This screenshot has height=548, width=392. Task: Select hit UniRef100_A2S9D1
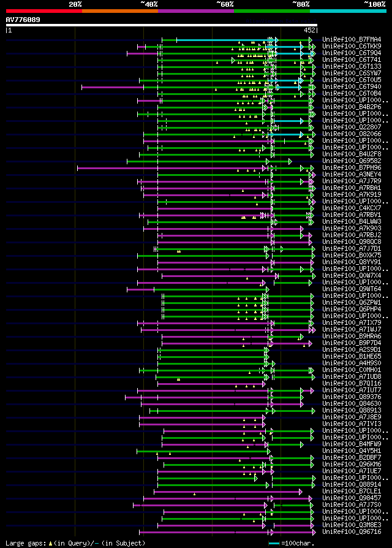(x=352, y=350)
